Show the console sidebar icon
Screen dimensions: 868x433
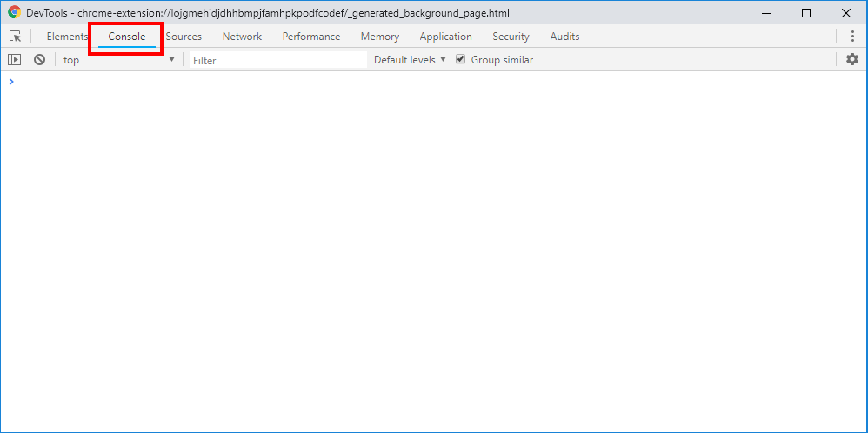click(15, 60)
